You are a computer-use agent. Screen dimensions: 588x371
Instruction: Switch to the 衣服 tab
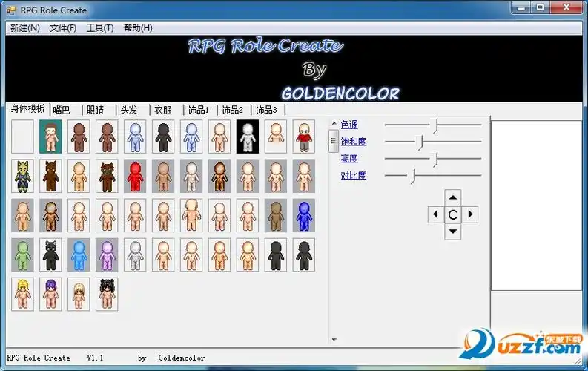click(167, 110)
